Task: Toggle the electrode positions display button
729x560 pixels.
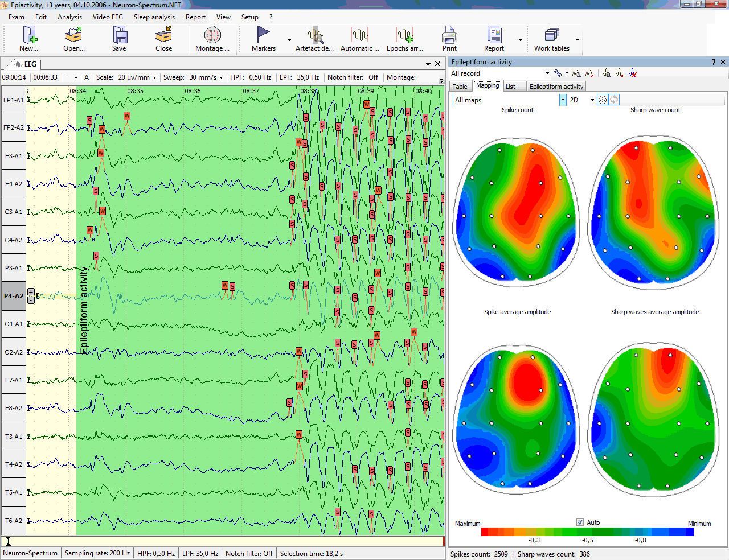Action: 602,100
